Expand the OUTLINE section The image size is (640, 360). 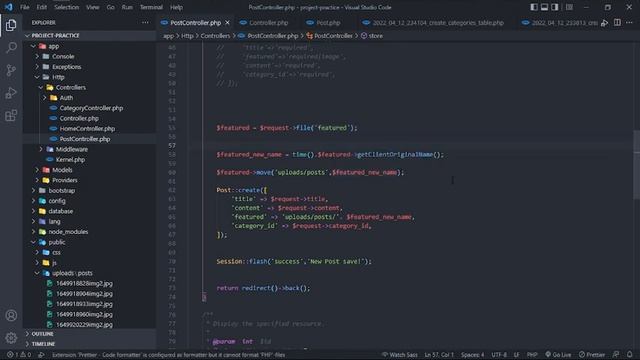(x=42, y=334)
